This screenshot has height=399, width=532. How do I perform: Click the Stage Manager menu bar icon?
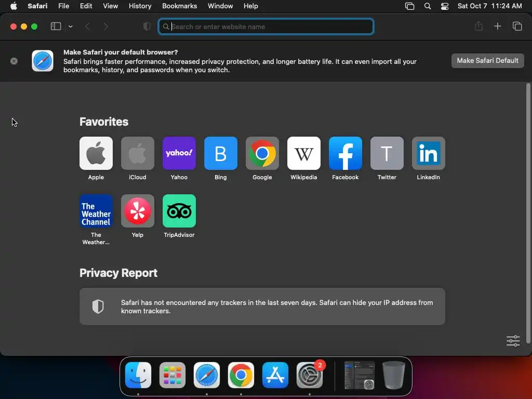pyautogui.click(x=409, y=6)
